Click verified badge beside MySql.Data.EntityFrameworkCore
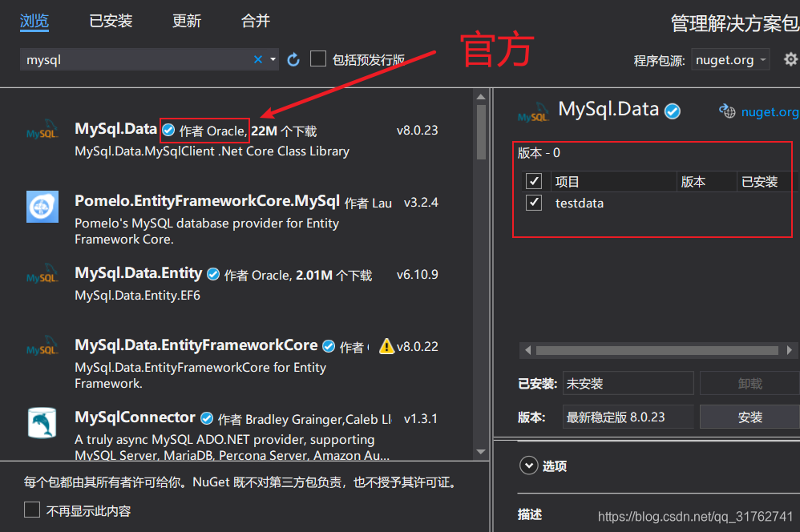Image resolution: width=800 pixels, height=532 pixels. click(x=329, y=346)
